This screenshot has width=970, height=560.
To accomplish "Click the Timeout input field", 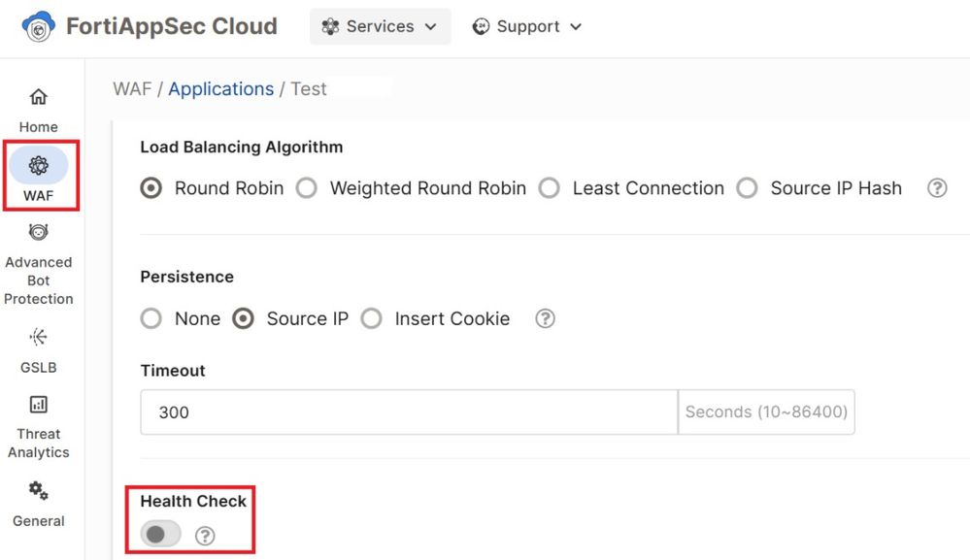I will pyautogui.click(x=408, y=412).
